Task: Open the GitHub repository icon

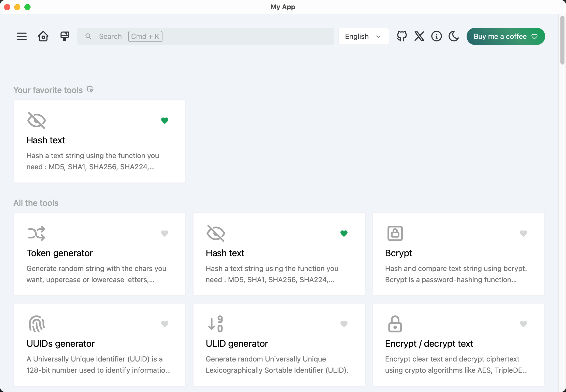Action: click(x=402, y=36)
